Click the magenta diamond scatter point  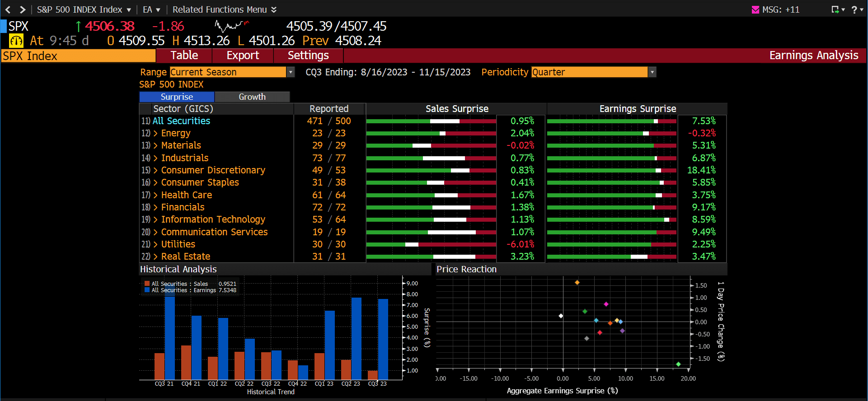[606, 304]
